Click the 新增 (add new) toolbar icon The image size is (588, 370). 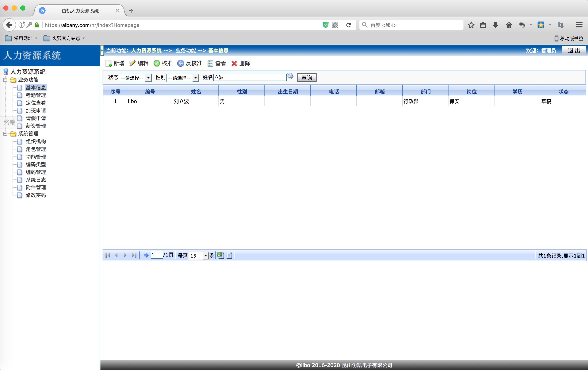[x=109, y=63]
